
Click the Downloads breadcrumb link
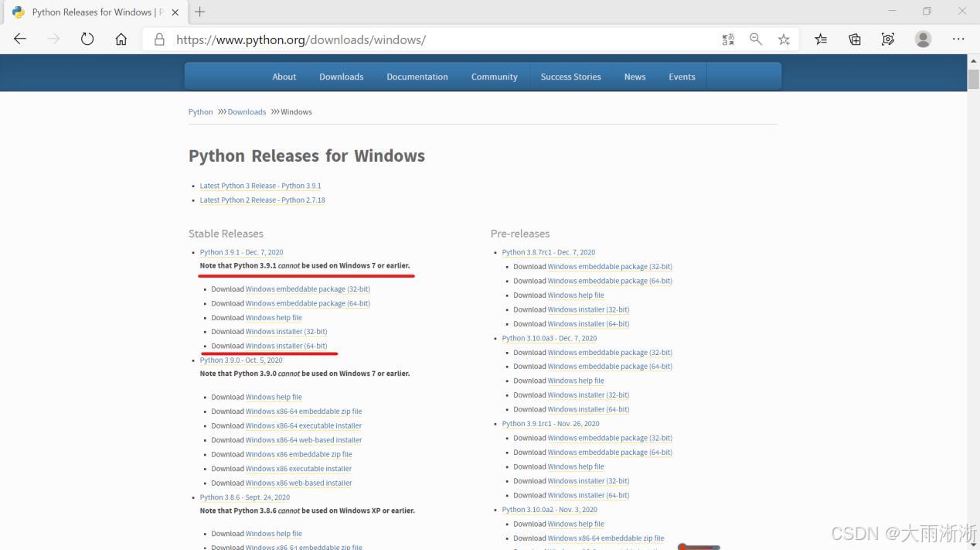247,112
